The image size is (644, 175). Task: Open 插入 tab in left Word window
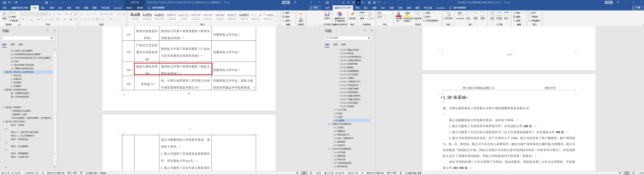pos(43,8)
